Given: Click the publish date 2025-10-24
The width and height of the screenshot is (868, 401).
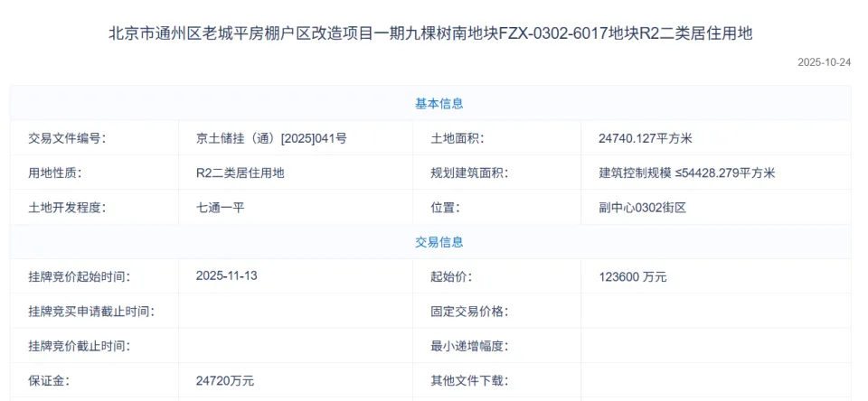Looking at the screenshot, I should click(x=824, y=63).
